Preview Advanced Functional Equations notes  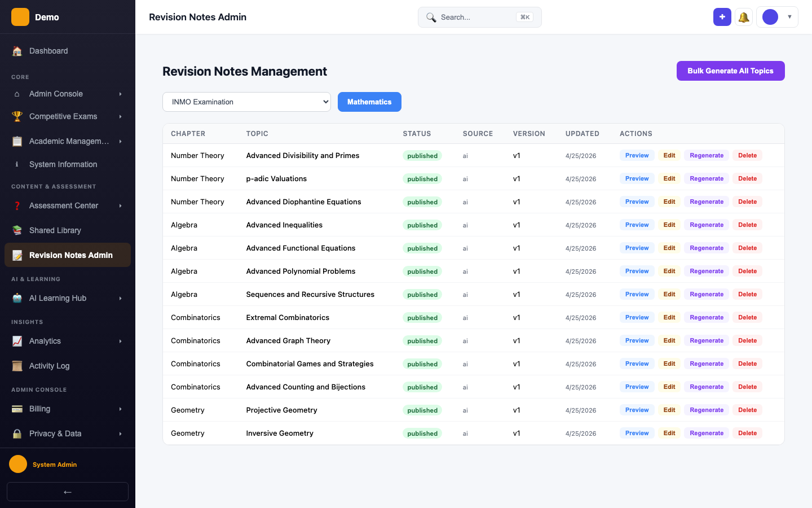click(637, 248)
